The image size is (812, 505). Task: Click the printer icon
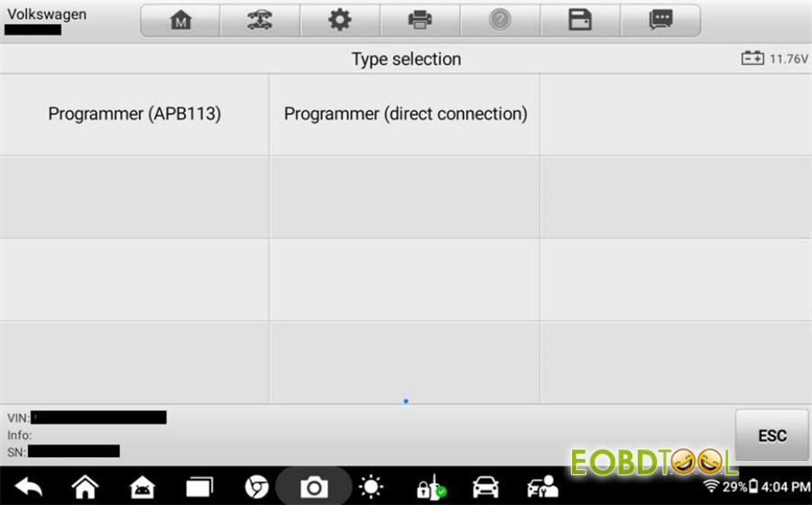(420, 20)
